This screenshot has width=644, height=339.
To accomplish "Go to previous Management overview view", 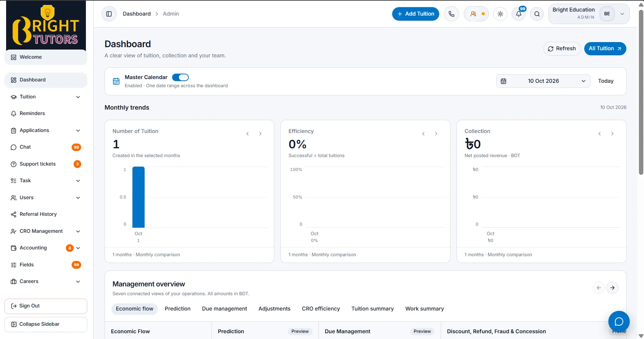I will [x=599, y=288].
